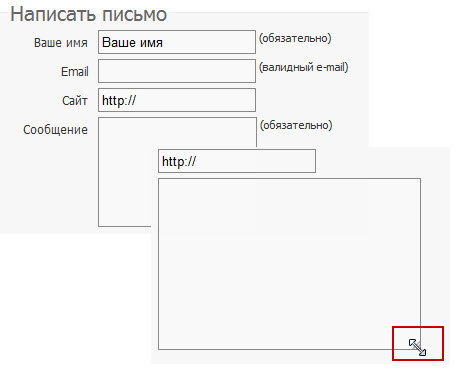
Task: Click the Сайт field in the form containing http://
Action: pyautogui.click(x=177, y=100)
